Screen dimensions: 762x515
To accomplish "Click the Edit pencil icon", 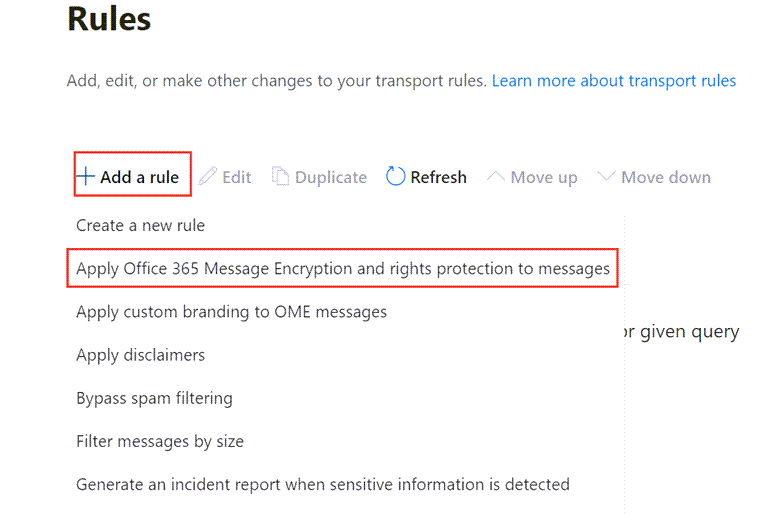I will [x=208, y=177].
